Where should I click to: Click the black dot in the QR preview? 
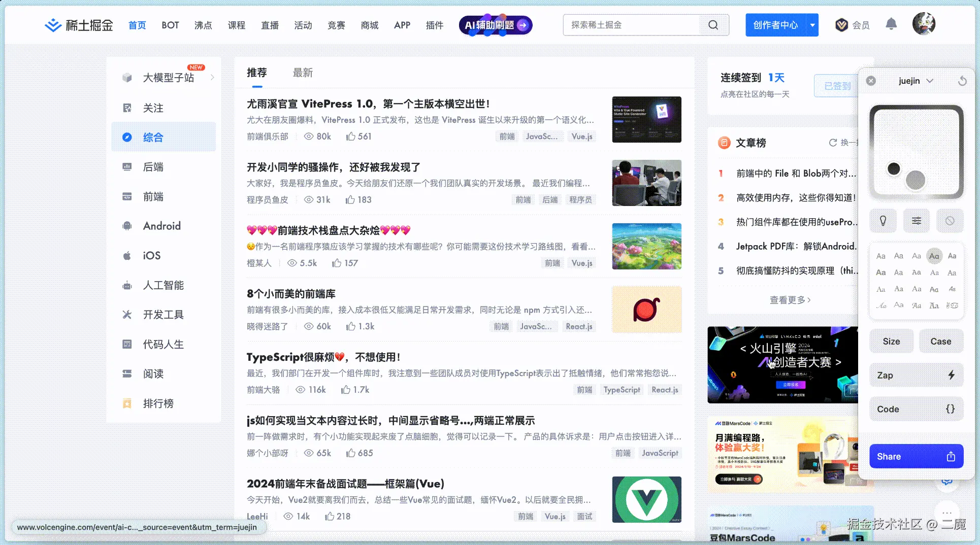[x=894, y=168]
